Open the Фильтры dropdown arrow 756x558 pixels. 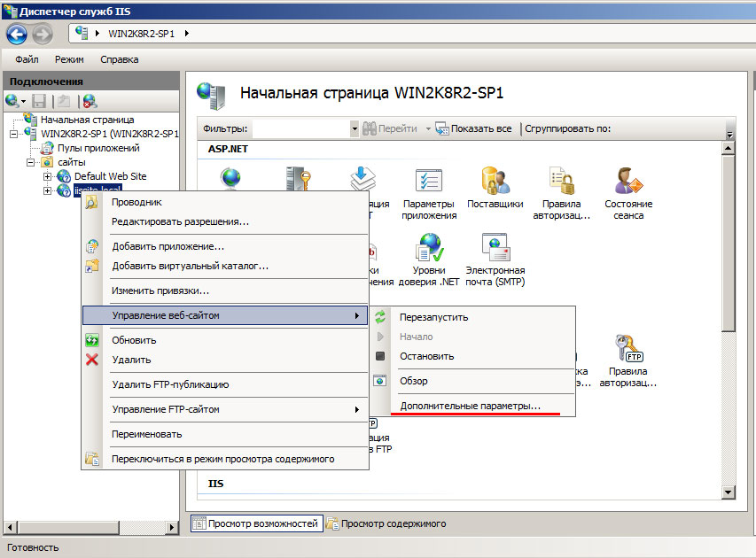[x=355, y=128]
